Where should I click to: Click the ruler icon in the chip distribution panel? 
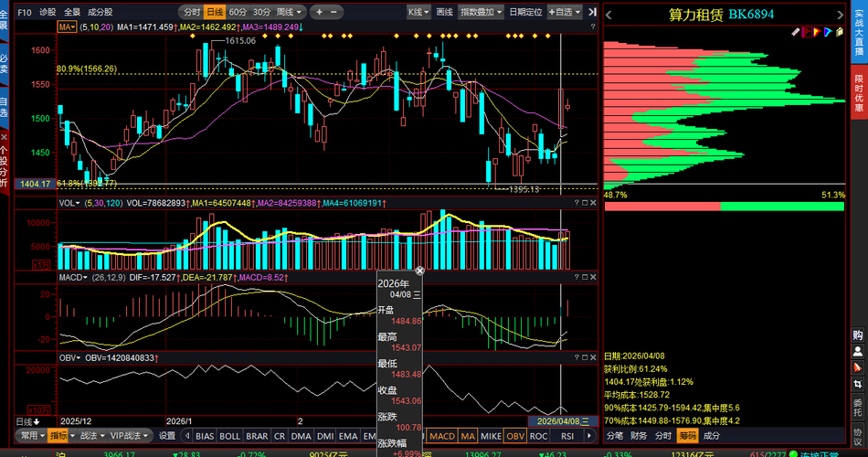796,32
